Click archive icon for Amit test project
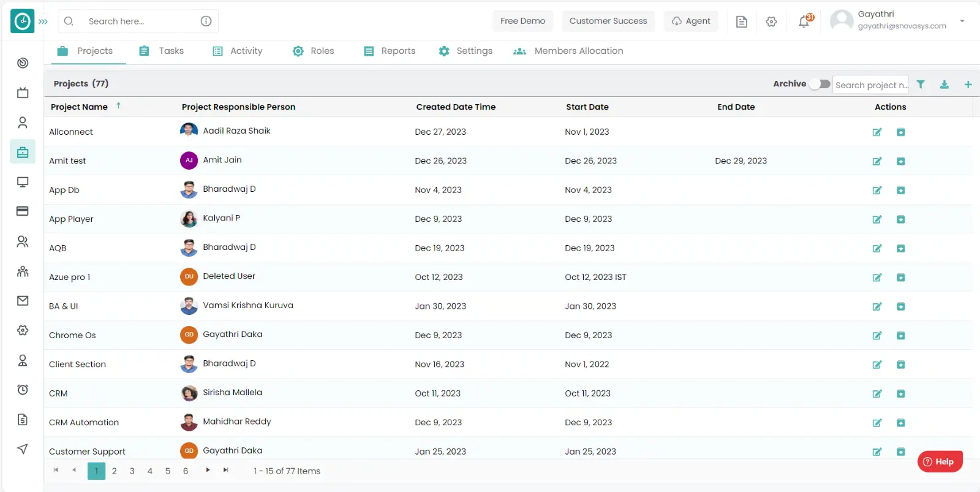This screenshot has width=980, height=492. [x=901, y=161]
